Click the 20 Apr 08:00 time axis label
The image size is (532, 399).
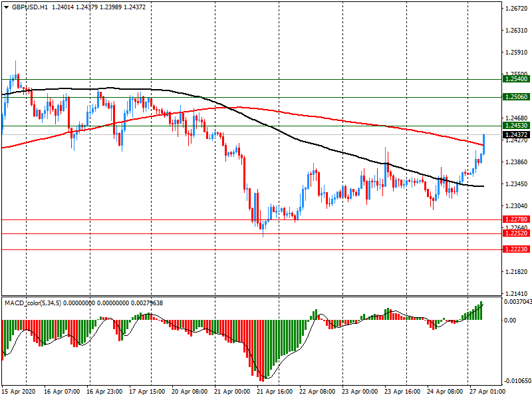190,392
